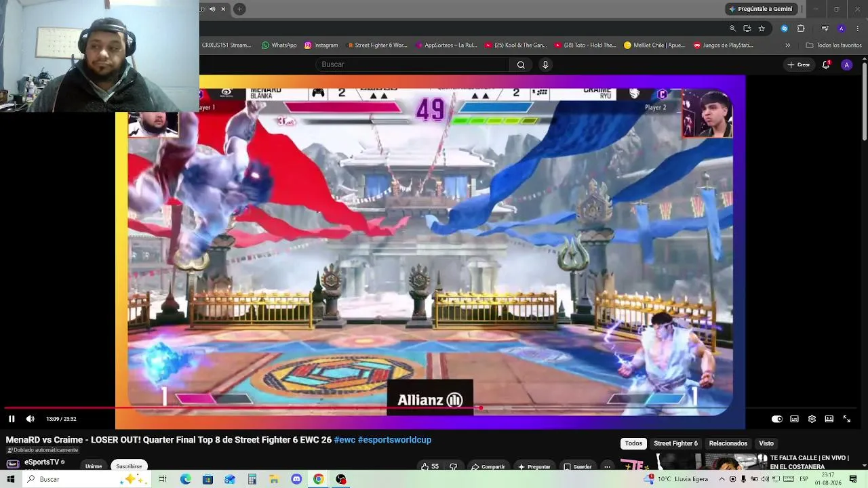
Task: Open the taskbar volume control
Action: click(765, 479)
